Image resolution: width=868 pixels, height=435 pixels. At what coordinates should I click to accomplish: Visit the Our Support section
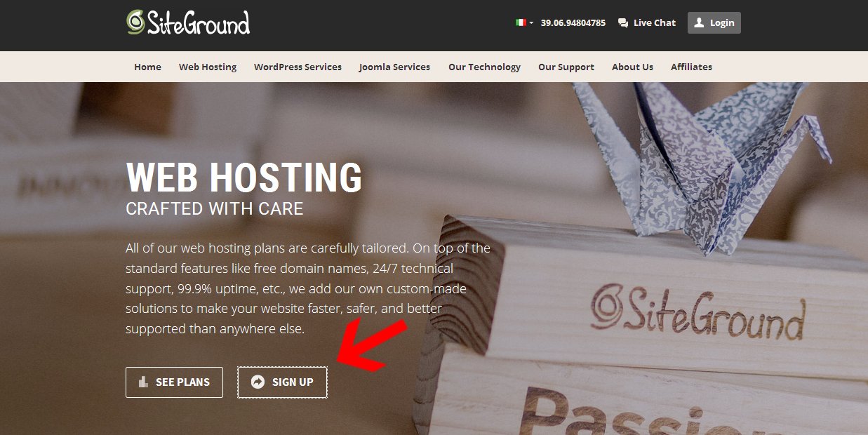point(566,67)
